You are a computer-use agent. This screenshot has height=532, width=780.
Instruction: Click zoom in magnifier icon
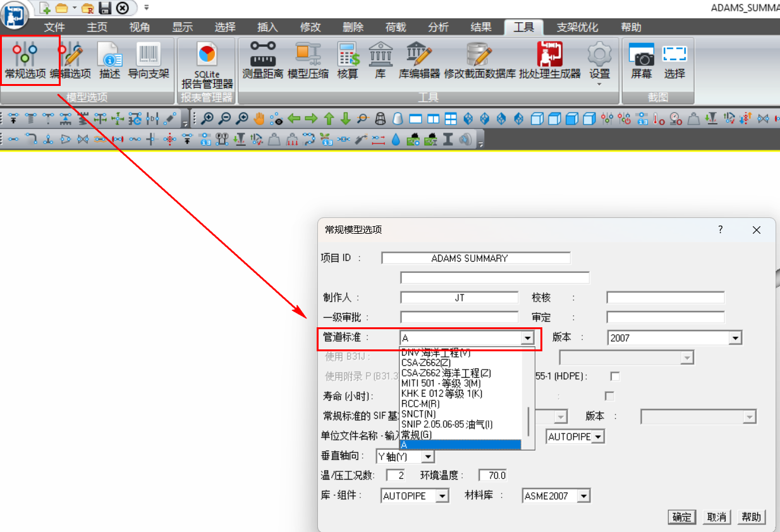coord(207,118)
